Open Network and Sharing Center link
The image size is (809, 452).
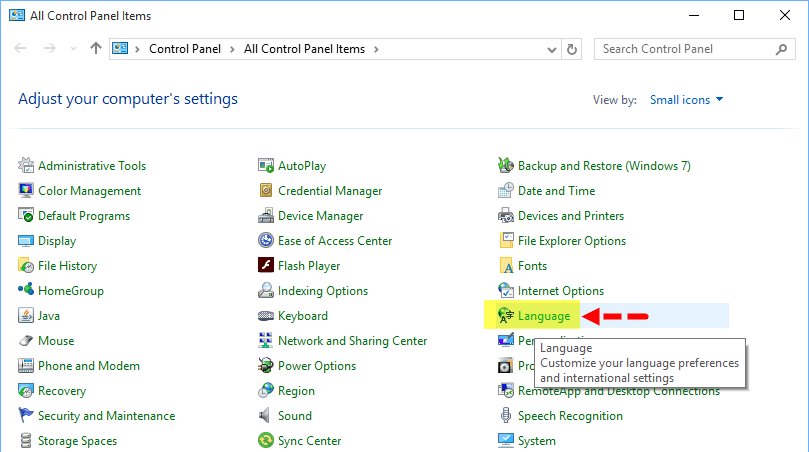[352, 341]
